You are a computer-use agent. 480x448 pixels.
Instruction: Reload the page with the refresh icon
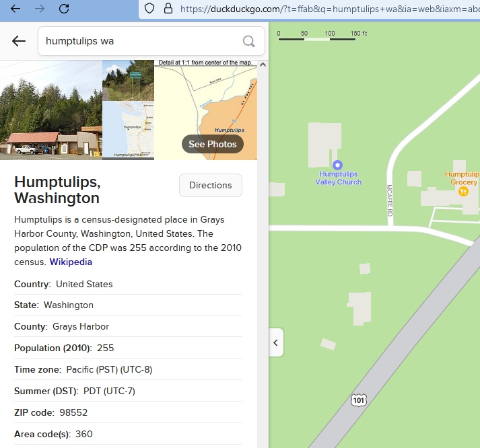pyautogui.click(x=64, y=9)
